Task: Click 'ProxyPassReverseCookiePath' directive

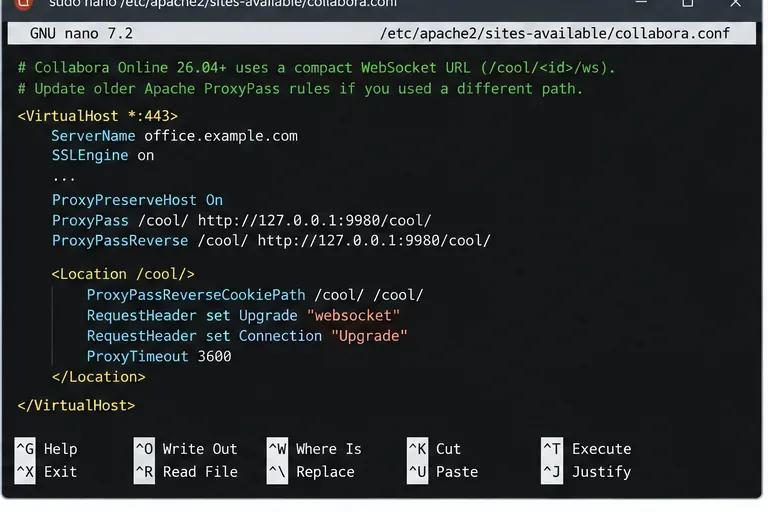Action: pyautogui.click(x=196, y=295)
